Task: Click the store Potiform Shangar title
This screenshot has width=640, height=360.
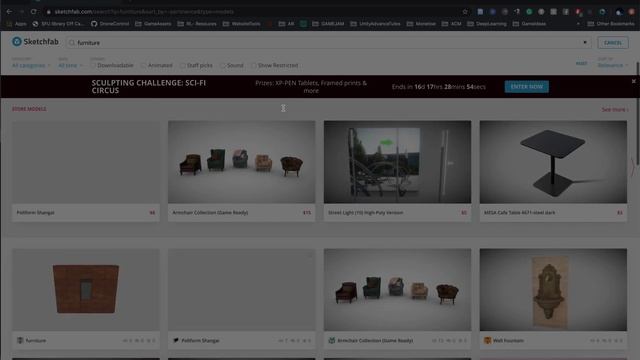Action: pos(36,213)
